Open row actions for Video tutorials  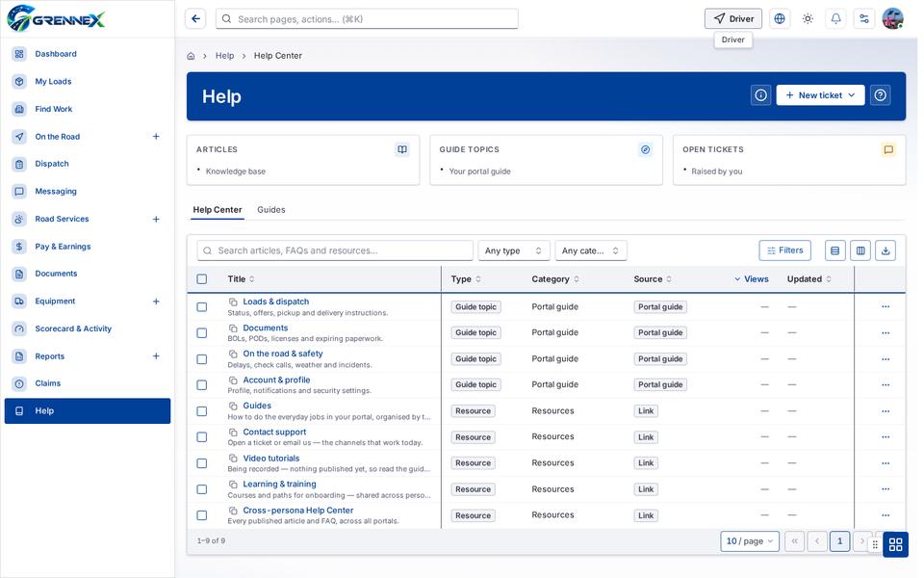(x=885, y=463)
